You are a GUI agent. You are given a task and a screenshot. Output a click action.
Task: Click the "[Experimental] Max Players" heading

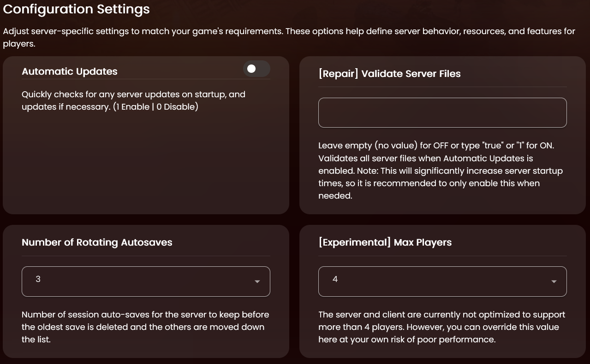coord(385,242)
